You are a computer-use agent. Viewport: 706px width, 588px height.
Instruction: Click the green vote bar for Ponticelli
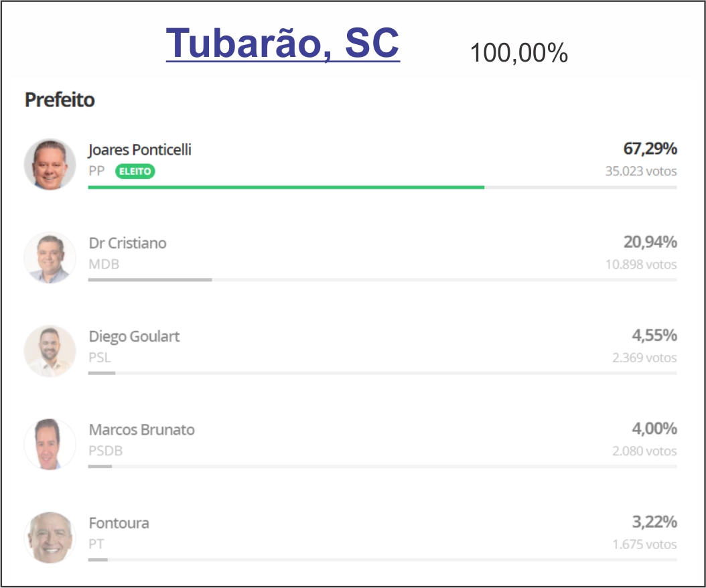tap(286, 188)
